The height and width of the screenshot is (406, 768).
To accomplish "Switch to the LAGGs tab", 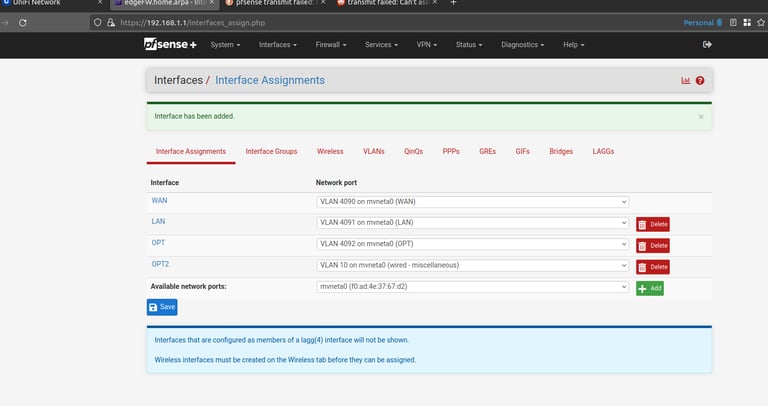I will pos(603,152).
